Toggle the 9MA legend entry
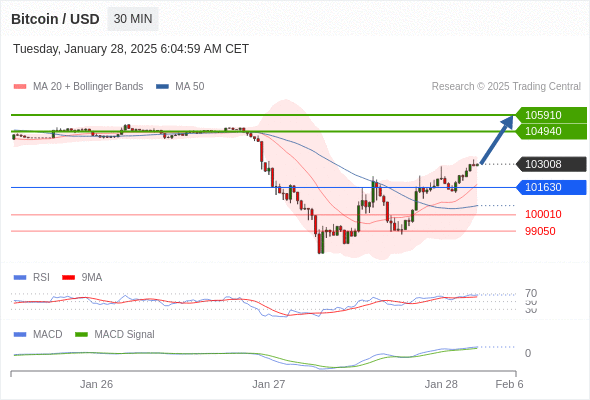This screenshot has height=400, width=590. click(x=82, y=277)
